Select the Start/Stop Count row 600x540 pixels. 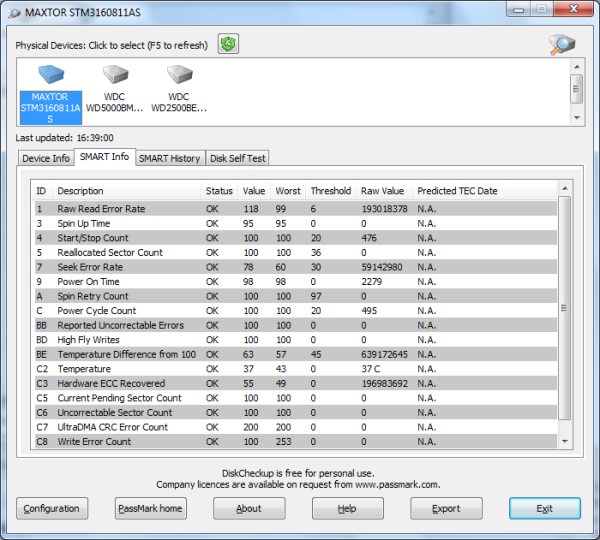295,238
